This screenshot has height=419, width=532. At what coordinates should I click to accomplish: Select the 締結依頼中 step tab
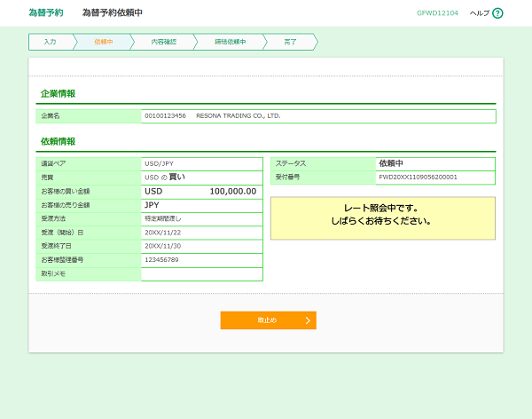coord(230,42)
